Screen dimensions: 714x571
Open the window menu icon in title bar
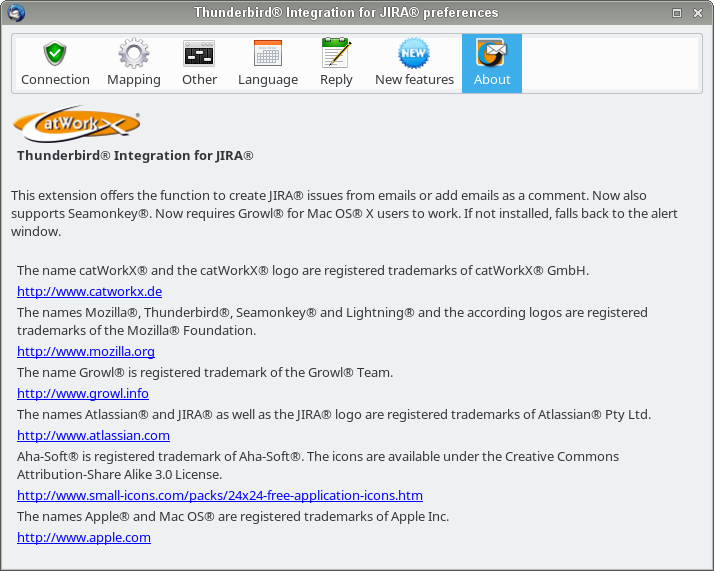(14, 13)
